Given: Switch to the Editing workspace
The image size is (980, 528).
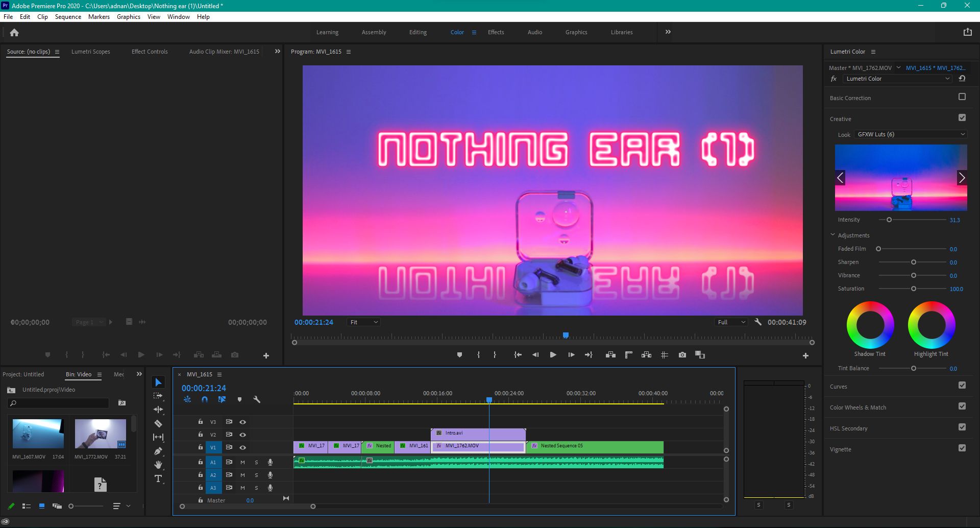Looking at the screenshot, I should point(418,32).
